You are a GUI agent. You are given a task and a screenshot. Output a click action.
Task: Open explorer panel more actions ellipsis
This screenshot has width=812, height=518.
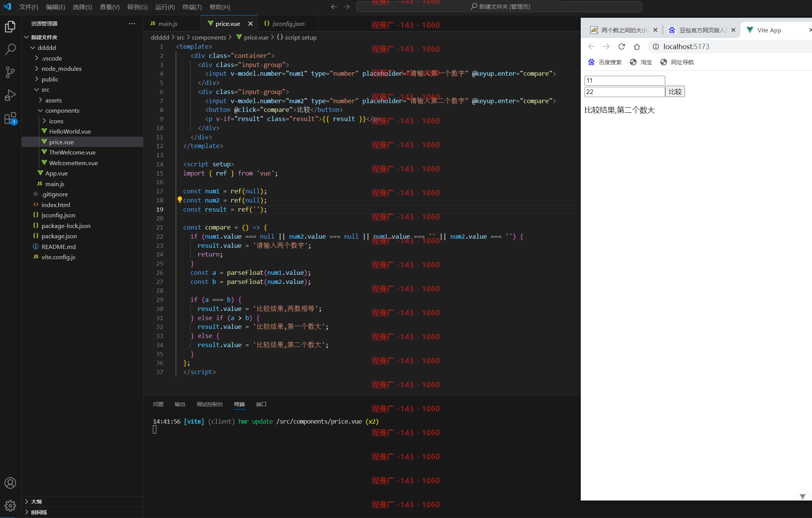click(x=132, y=24)
